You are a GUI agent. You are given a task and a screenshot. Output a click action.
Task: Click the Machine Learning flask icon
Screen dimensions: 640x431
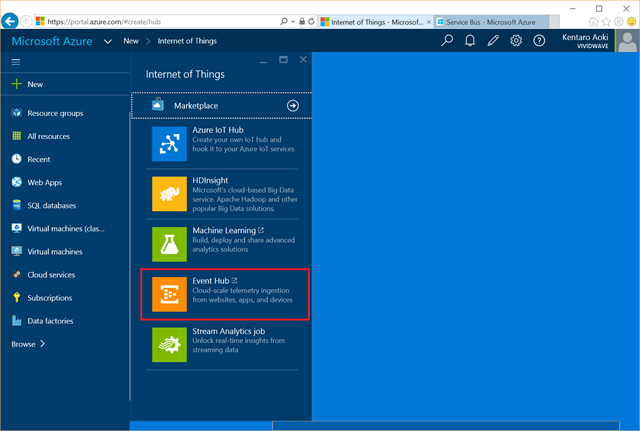pyautogui.click(x=169, y=244)
